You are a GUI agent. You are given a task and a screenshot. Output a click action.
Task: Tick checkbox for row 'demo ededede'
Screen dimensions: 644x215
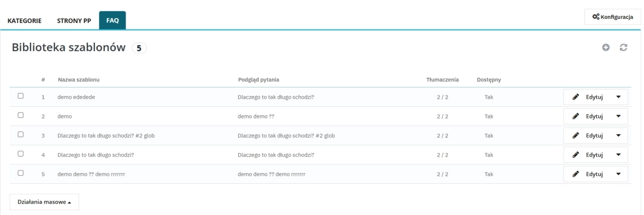[20, 96]
